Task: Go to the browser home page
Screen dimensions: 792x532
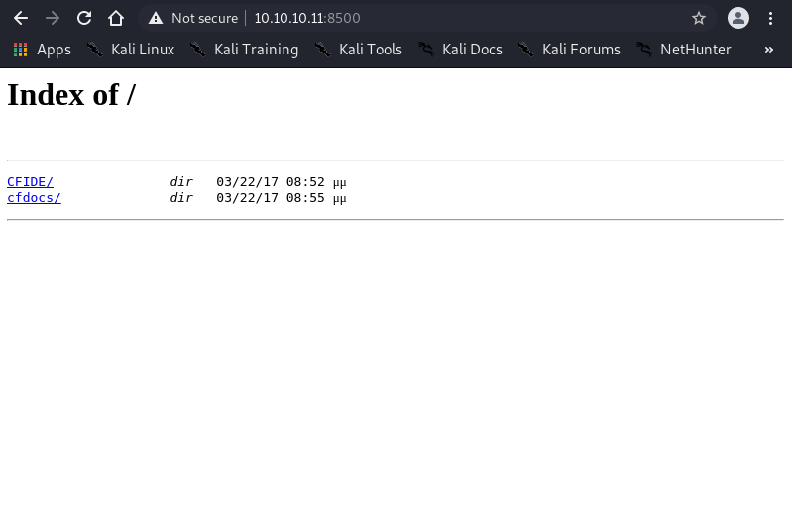Action: point(116,18)
